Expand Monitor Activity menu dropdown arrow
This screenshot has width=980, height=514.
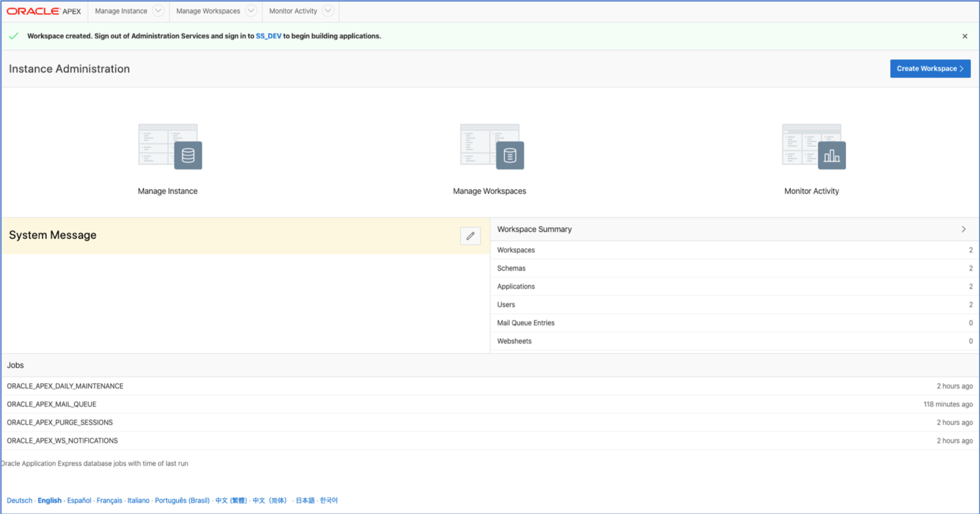click(x=328, y=11)
